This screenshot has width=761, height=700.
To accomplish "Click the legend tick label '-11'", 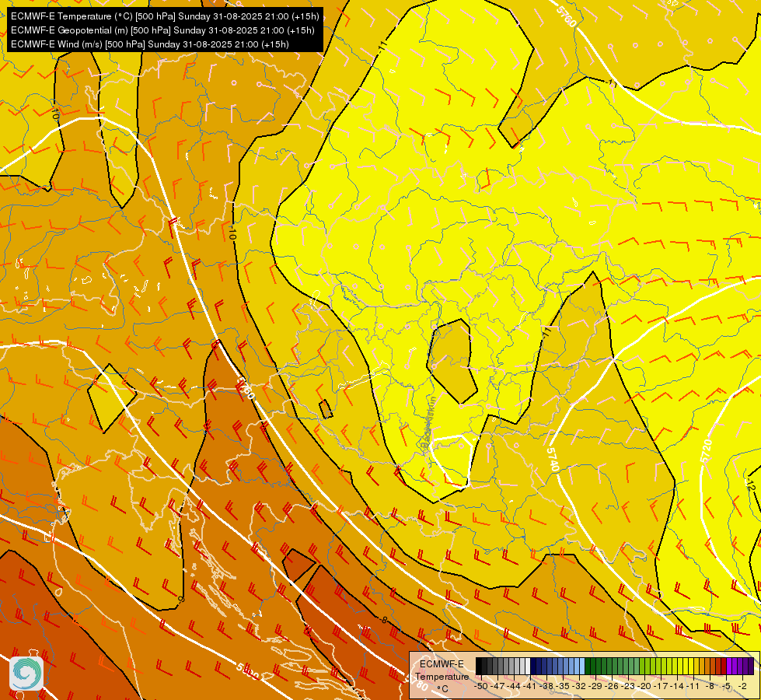I will point(693,686).
